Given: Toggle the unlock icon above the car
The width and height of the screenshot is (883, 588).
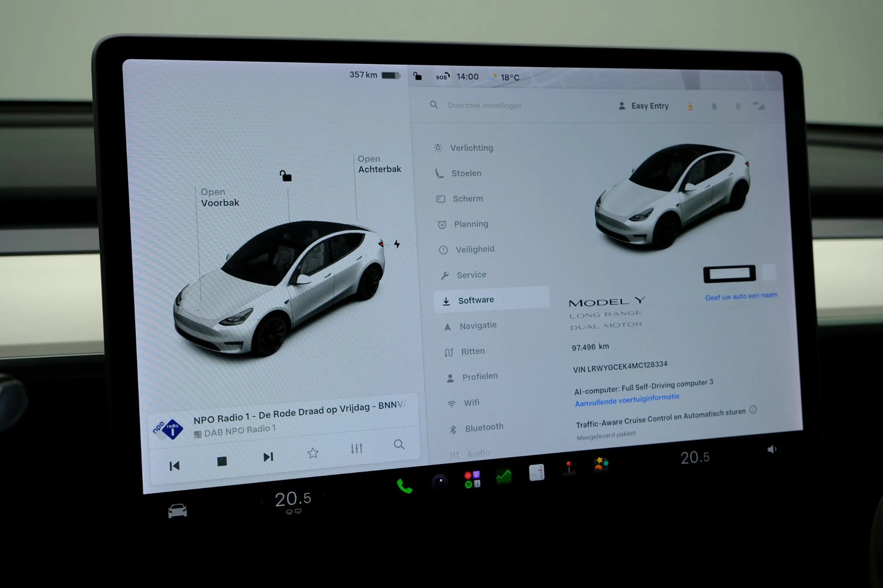Looking at the screenshot, I should pyautogui.click(x=286, y=176).
